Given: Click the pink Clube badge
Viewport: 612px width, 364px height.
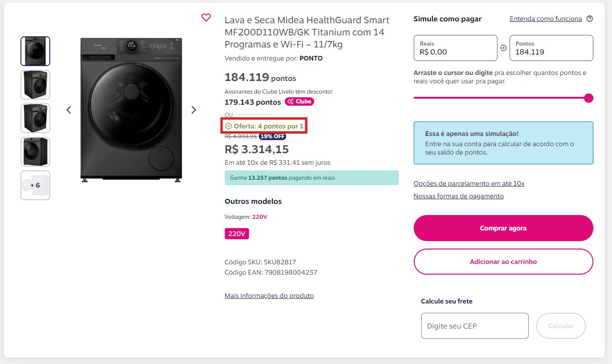Looking at the screenshot, I should coord(299,101).
